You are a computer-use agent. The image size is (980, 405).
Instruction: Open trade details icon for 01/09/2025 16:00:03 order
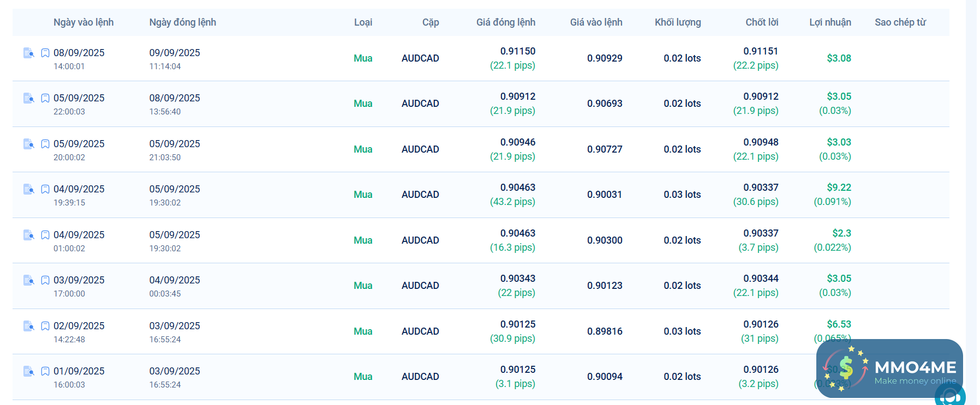(29, 371)
